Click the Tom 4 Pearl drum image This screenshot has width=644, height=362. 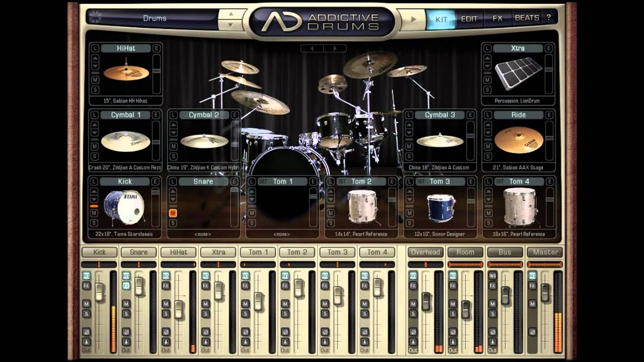pos(520,206)
